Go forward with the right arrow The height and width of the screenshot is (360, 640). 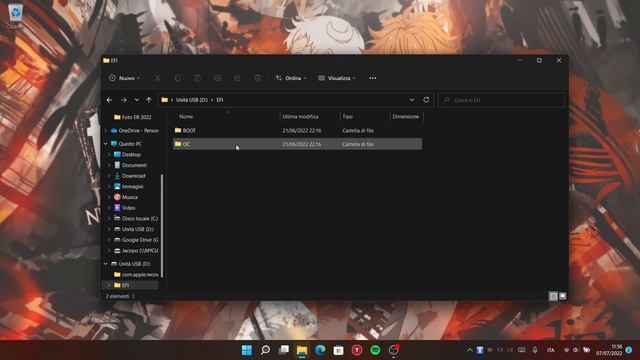(x=124, y=100)
